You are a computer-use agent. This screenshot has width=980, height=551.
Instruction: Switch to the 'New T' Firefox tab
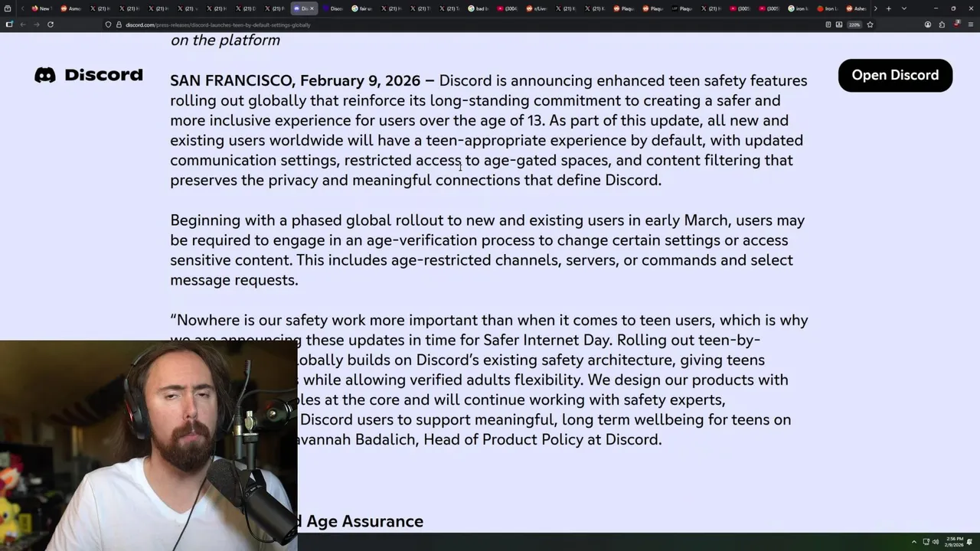click(x=41, y=8)
